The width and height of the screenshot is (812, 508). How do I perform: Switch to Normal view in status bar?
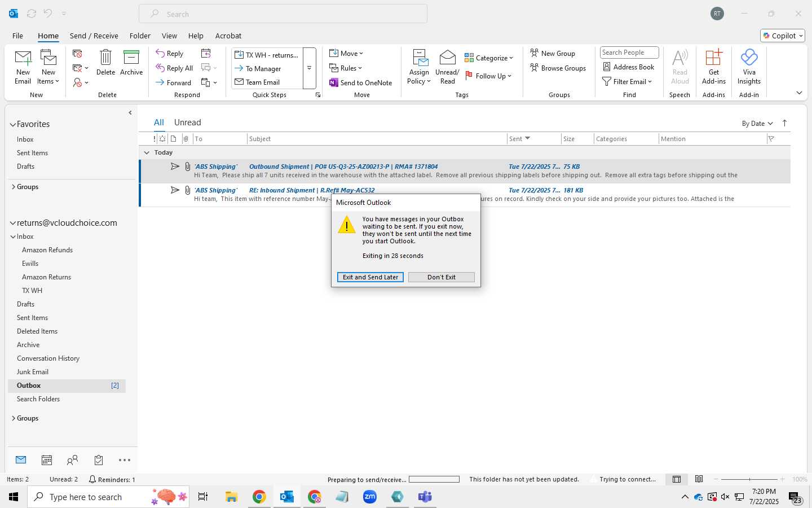point(677,479)
